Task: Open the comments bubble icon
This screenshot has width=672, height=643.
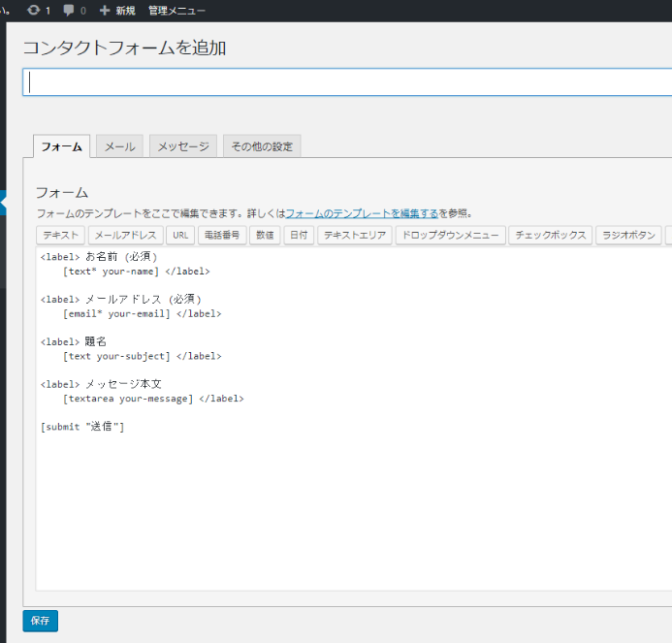Action: (x=68, y=11)
